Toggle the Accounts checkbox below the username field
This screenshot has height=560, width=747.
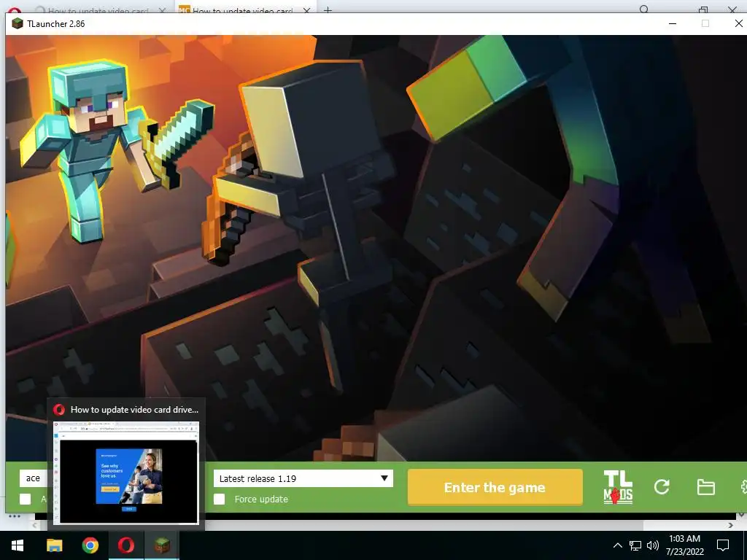click(x=26, y=499)
